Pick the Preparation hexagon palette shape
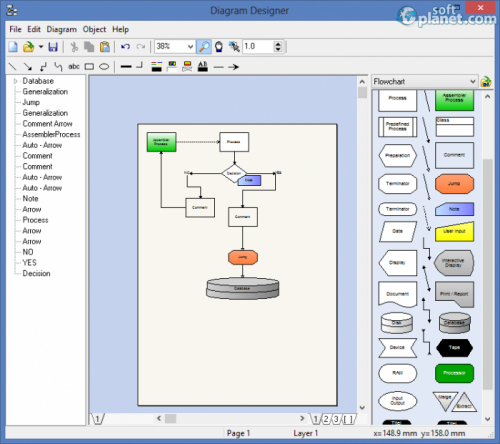 397,155
